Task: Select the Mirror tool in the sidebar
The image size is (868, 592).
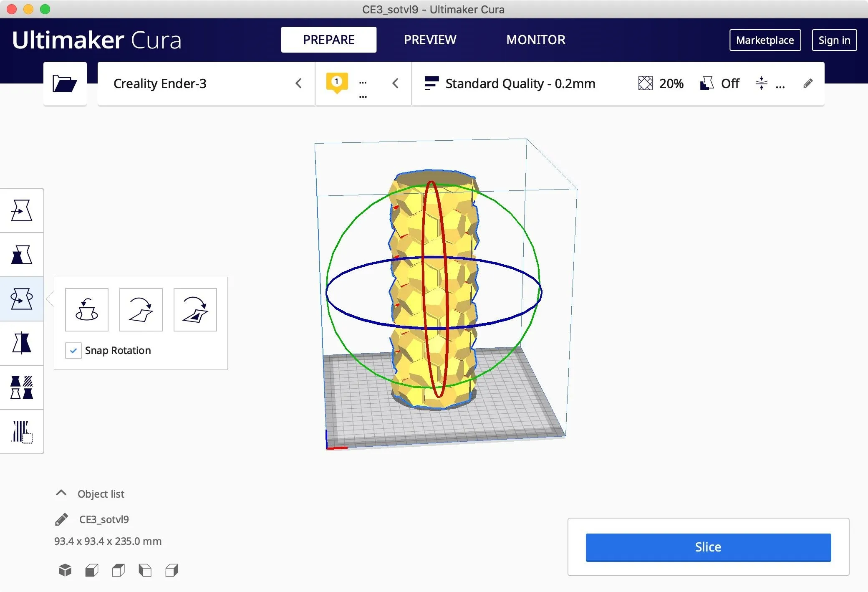Action: point(22,343)
